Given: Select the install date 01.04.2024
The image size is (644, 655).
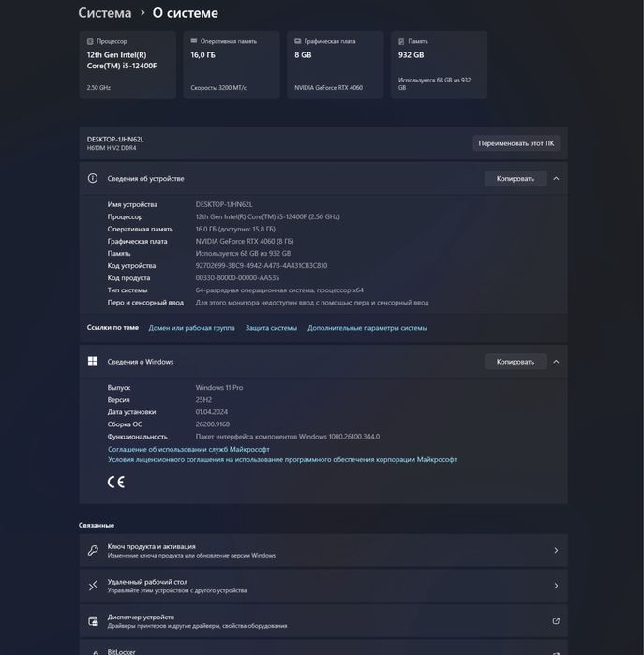Looking at the screenshot, I should [x=212, y=412].
